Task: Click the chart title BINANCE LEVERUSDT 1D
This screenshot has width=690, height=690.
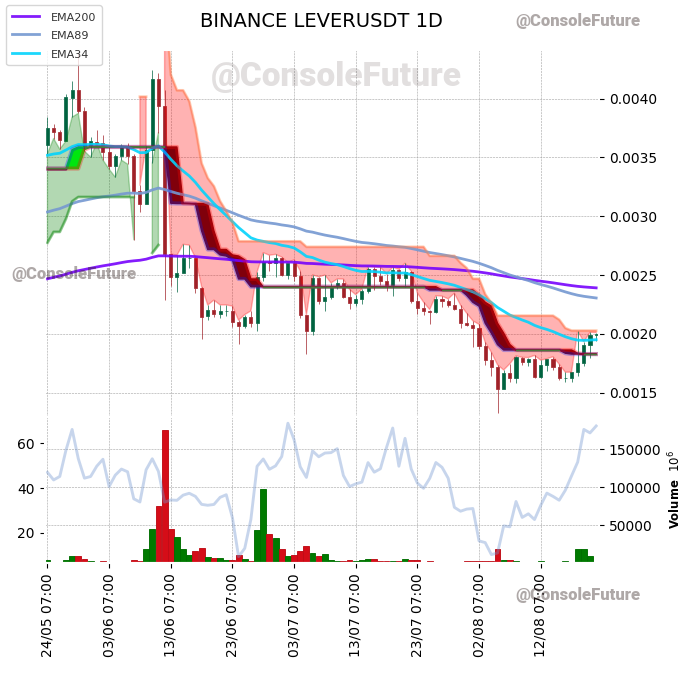Action: point(321,21)
